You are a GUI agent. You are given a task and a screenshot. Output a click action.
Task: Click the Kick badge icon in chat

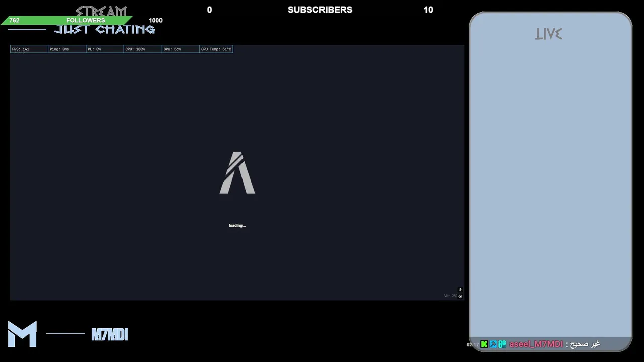[x=484, y=344]
